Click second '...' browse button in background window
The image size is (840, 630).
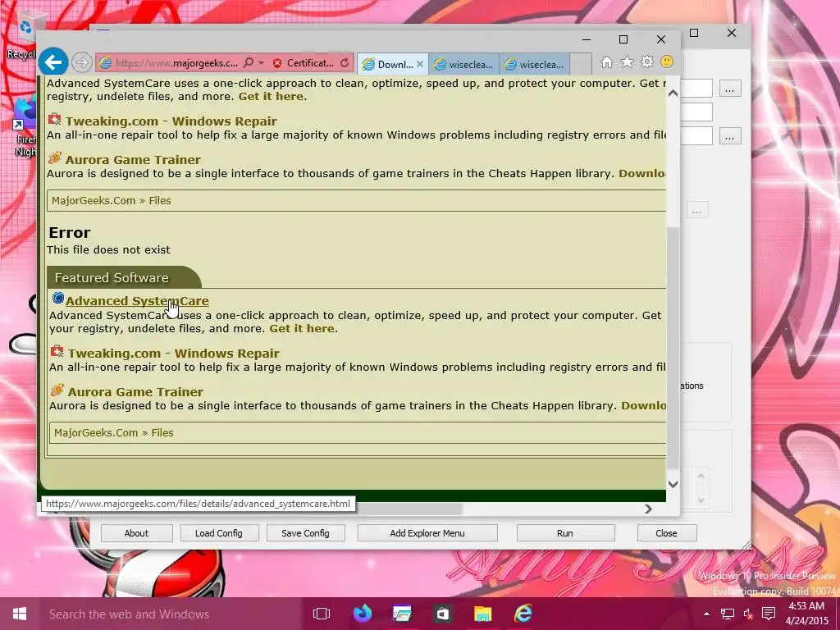coord(729,136)
